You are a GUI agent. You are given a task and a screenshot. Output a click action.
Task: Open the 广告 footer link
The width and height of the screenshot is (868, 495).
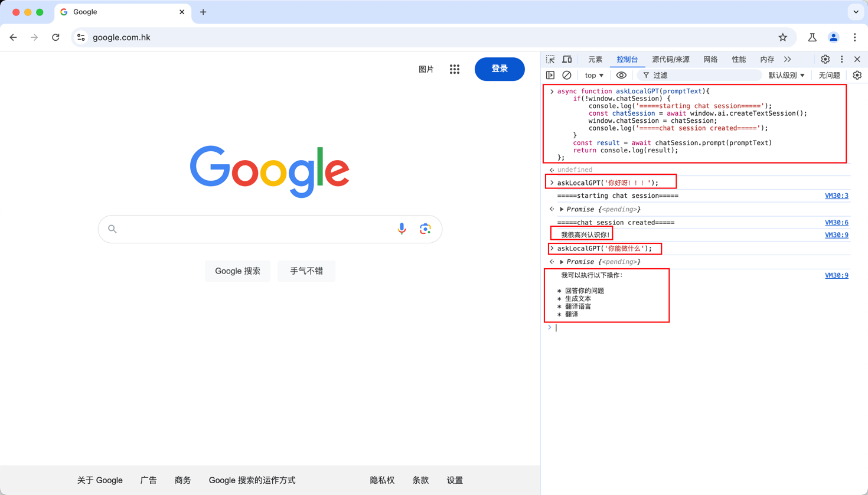(x=149, y=480)
